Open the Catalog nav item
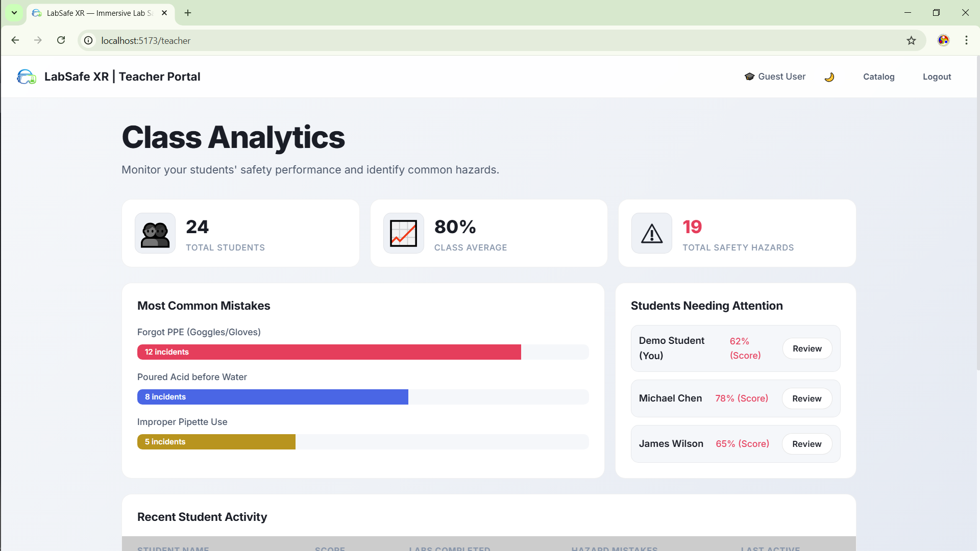Viewport: 980px width, 551px height. point(878,77)
